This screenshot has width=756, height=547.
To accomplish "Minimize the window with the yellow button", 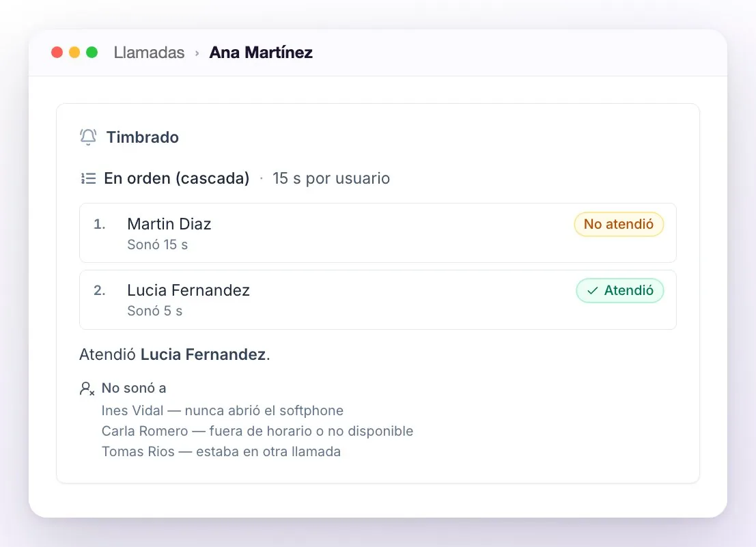I will [x=74, y=52].
